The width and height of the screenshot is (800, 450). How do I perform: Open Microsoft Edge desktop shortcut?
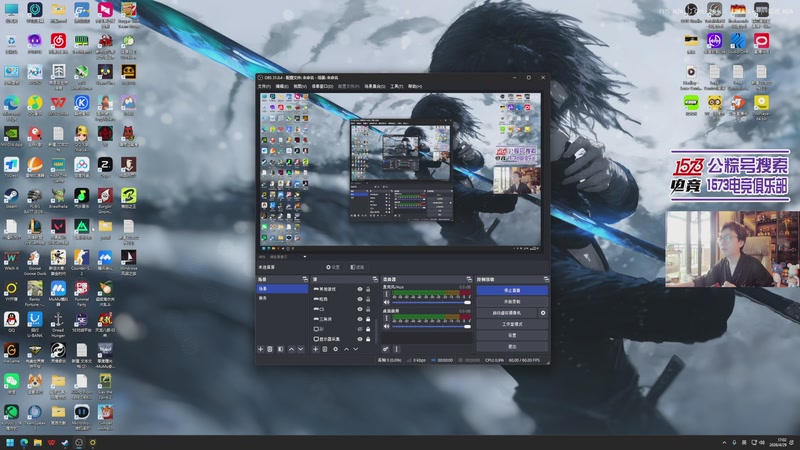click(11, 106)
